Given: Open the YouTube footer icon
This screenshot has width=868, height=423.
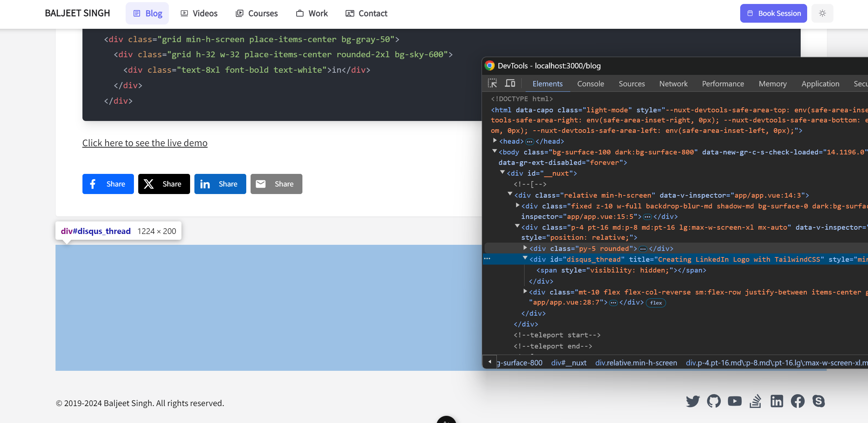Looking at the screenshot, I should click(734, 401).
